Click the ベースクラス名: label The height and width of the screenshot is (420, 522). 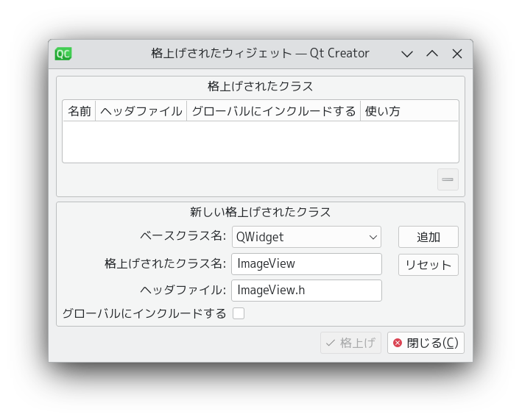[183, 236]
